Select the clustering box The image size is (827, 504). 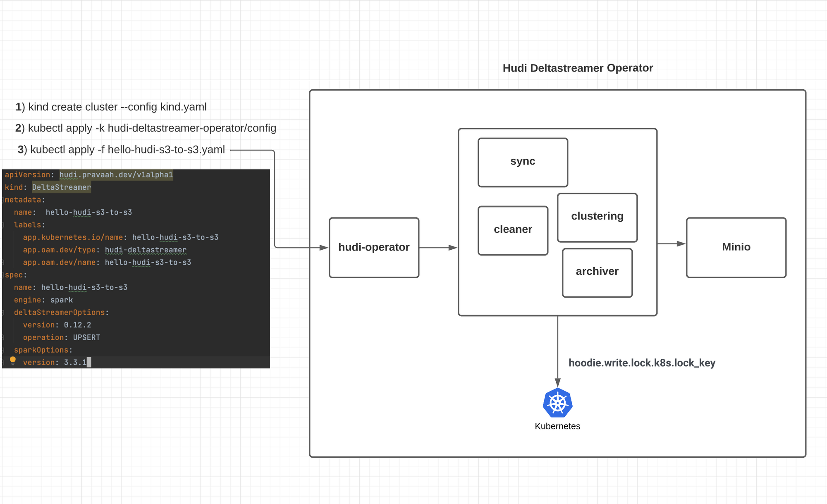pyautogui.click(x=597, y=217)
